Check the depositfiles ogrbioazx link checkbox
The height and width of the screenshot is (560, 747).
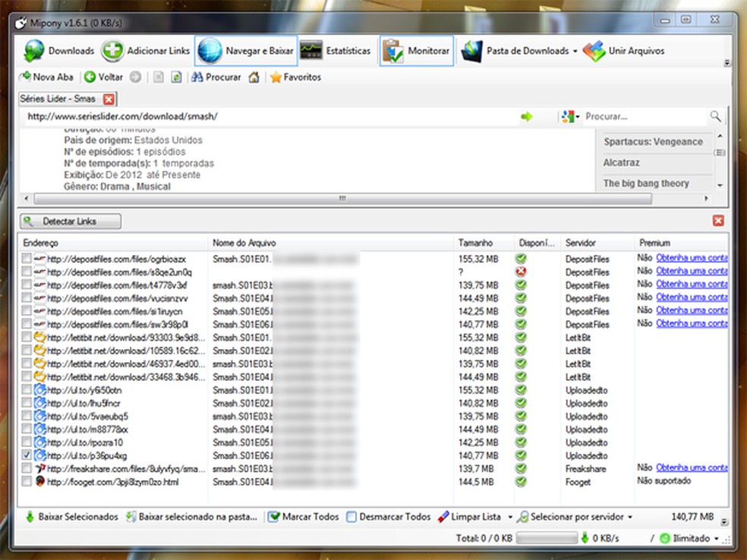27,259
